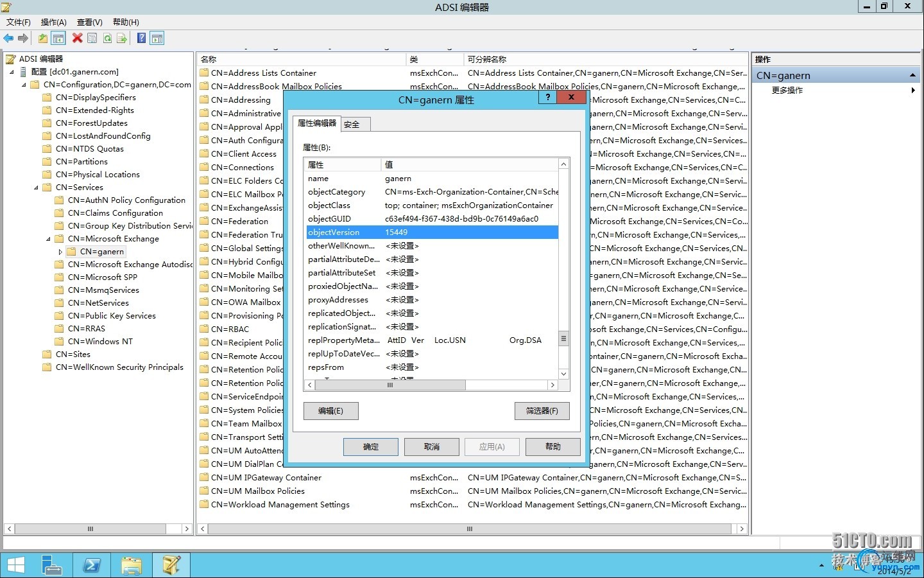Viewport: 924px width, 578px height.
Task: Open the 查看(V) menu
Action: coord(90,22)
